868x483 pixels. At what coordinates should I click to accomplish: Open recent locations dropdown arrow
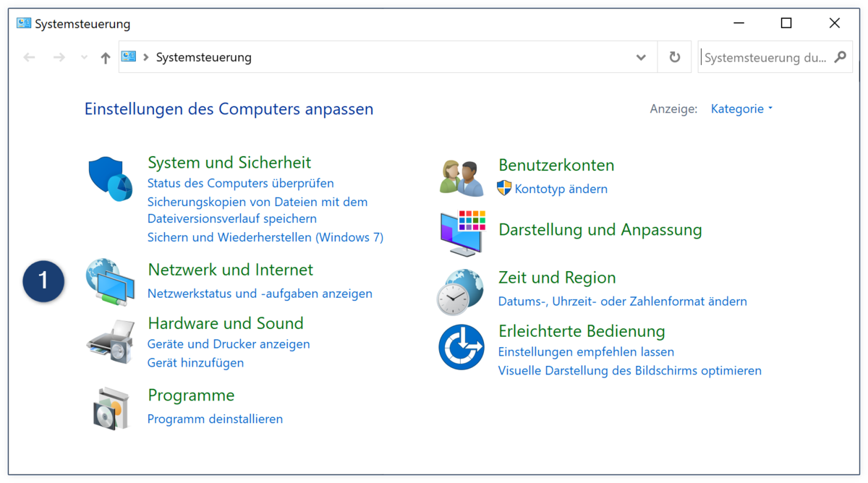click(x=84, y=57)
